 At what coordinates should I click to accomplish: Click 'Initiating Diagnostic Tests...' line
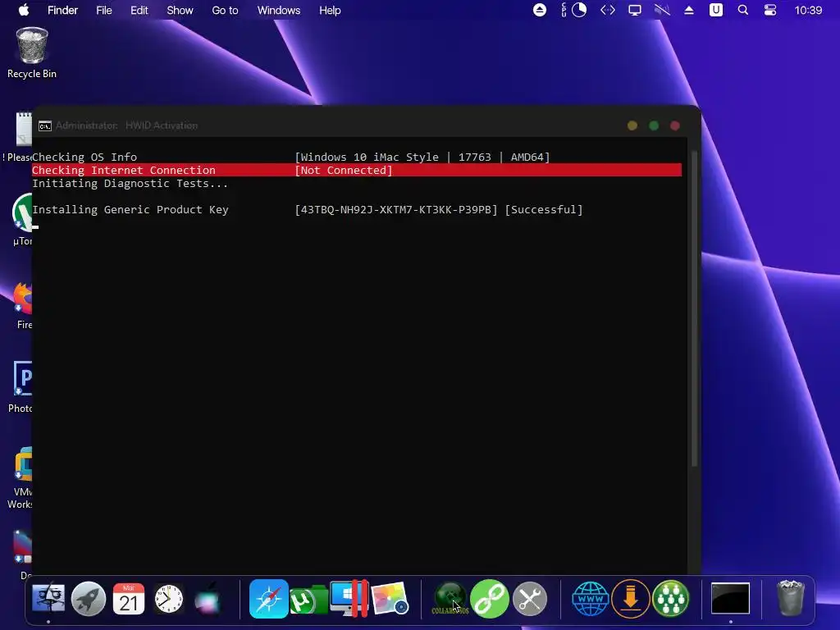[x=130, y=183]
